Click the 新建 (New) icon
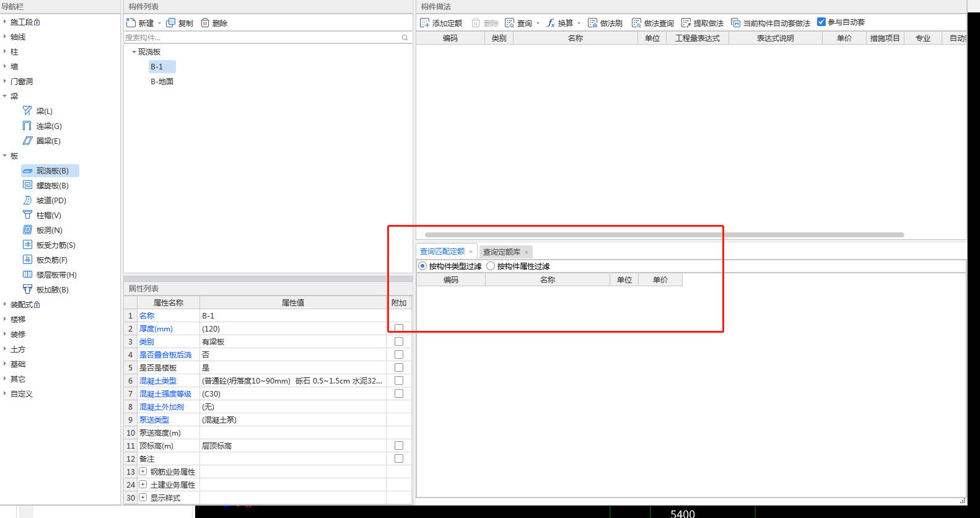 pos(131,23)
